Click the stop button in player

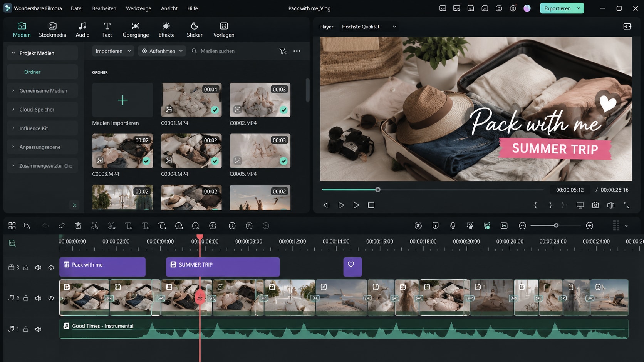coord(371,205)
